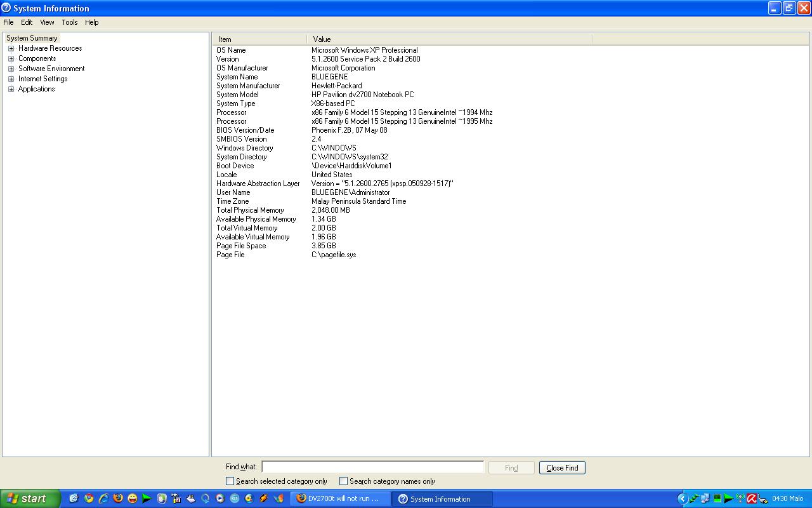Select the 'OS Name' row
The width and height of the screenshot is (812, 508).
point(231,50)
